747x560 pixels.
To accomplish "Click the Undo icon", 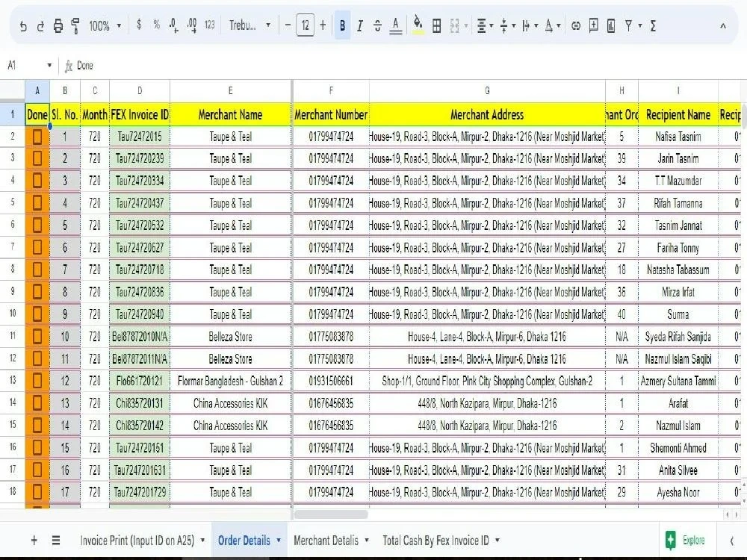I will pos(23,25).
